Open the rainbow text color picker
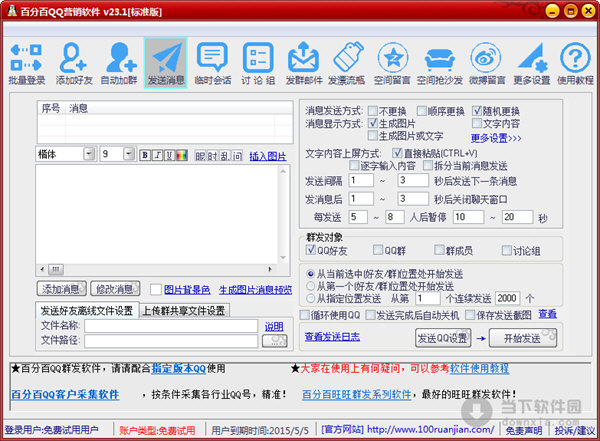Viewport: 600px width, 441px height. pyautogui.click(x=181, y=155)
